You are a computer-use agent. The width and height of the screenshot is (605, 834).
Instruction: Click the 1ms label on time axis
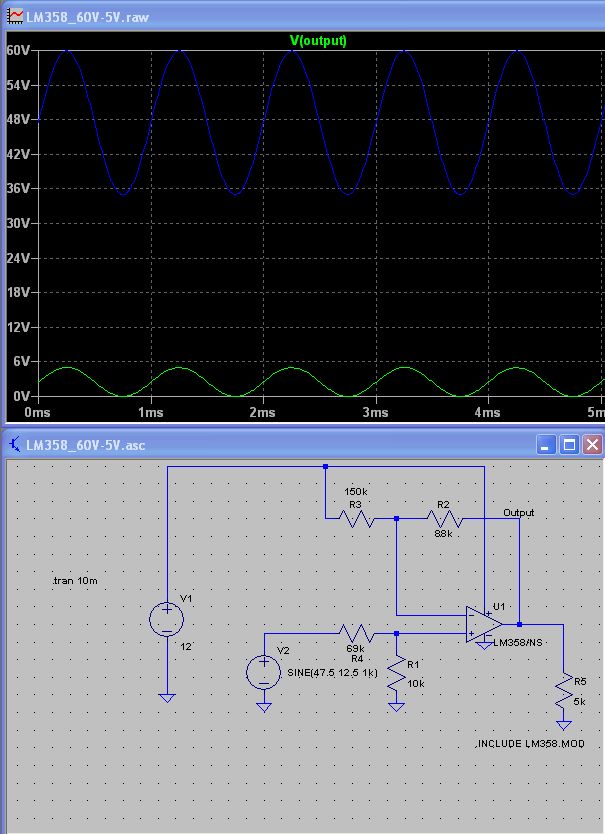point(151,412)
